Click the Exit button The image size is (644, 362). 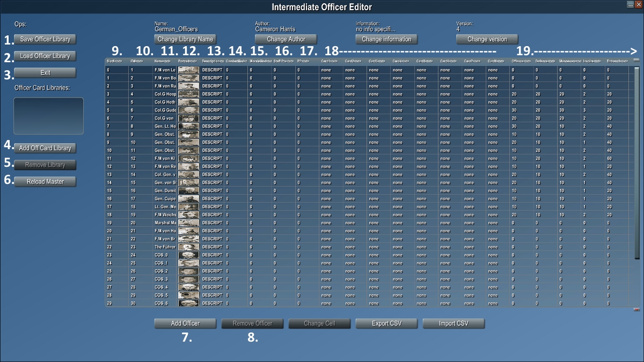45,72
